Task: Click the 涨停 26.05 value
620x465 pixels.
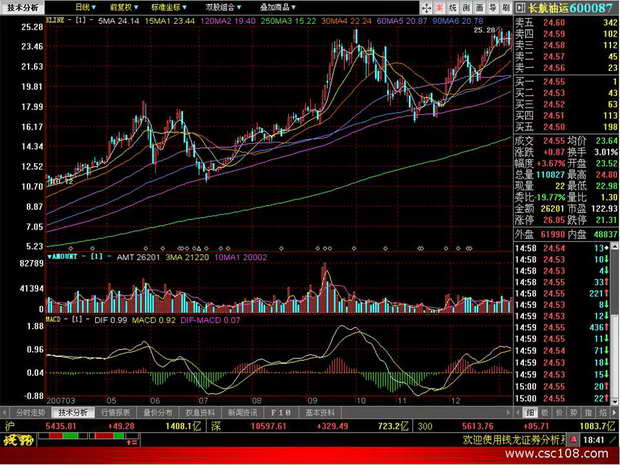Action: tap(554, 220)
